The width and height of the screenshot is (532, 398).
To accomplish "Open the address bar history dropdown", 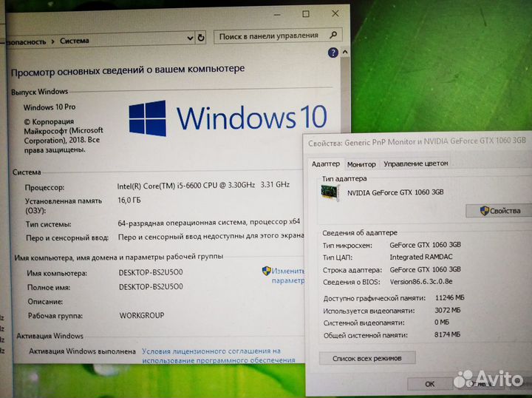I will tap(190, 38).
